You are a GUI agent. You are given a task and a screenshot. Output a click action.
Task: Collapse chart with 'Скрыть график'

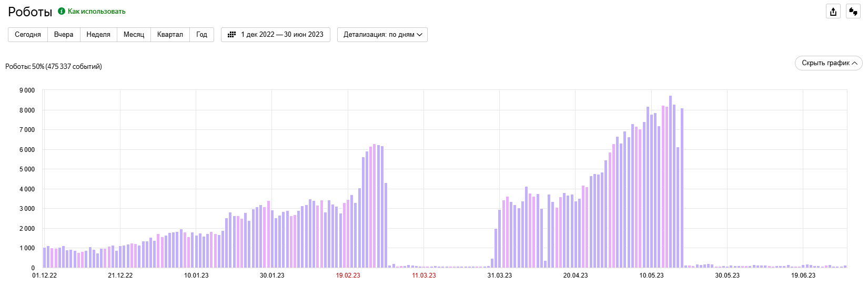(x=829, y=63)
